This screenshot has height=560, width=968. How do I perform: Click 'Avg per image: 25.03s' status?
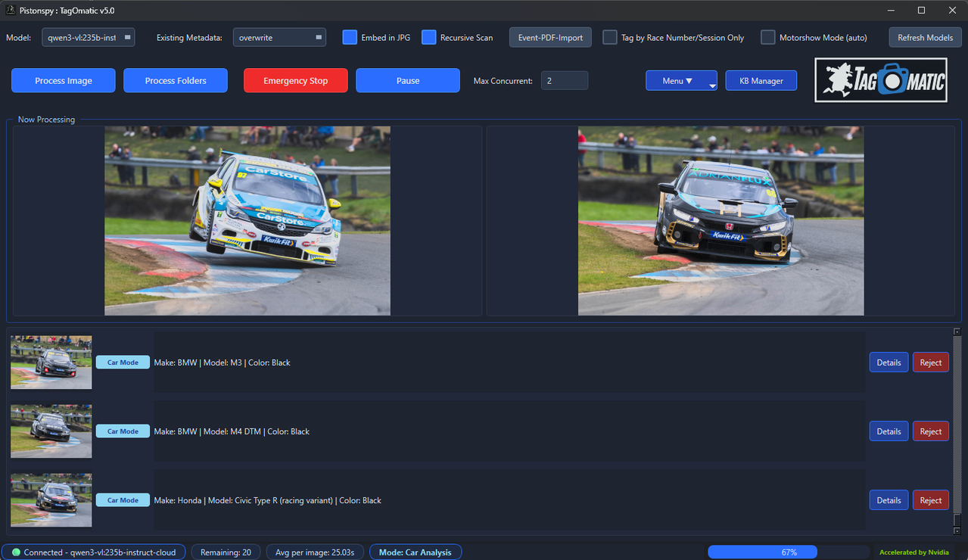(315, 552)
